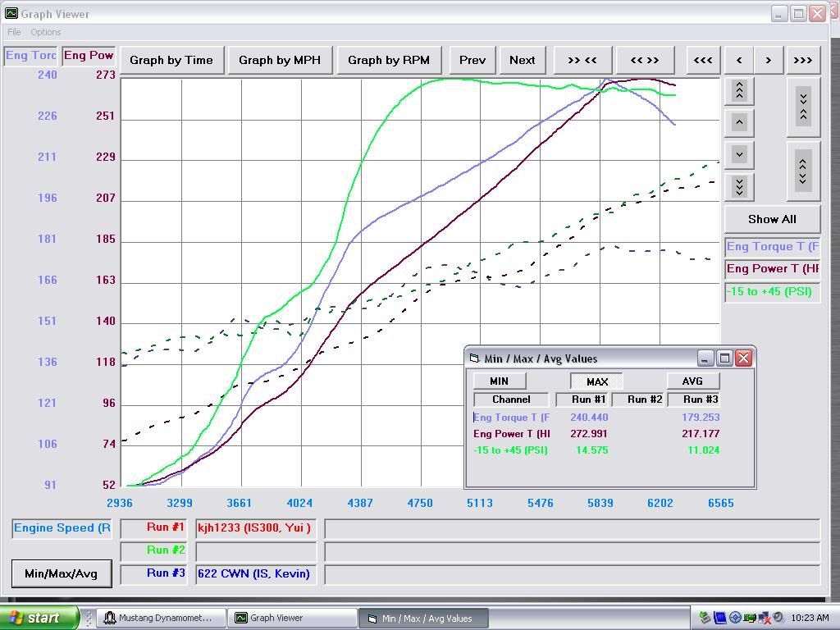Click the 14.575 max PSI value

click(x=592, y=450)
